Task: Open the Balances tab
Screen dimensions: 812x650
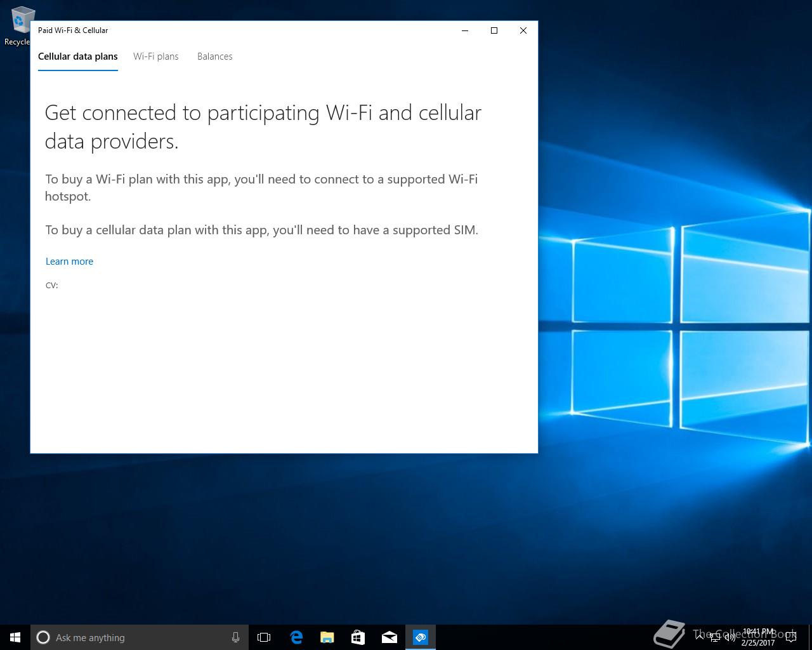Action: 214,56
